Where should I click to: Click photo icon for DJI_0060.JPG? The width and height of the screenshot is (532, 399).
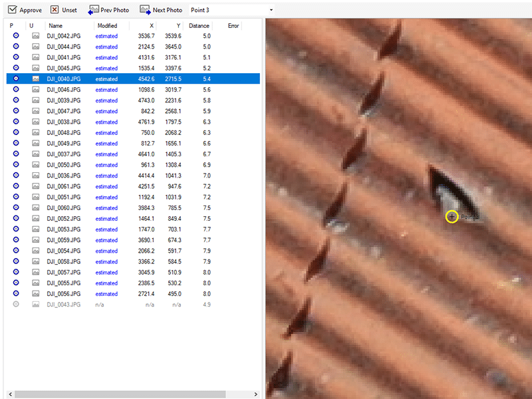click(x=36, y=207)
